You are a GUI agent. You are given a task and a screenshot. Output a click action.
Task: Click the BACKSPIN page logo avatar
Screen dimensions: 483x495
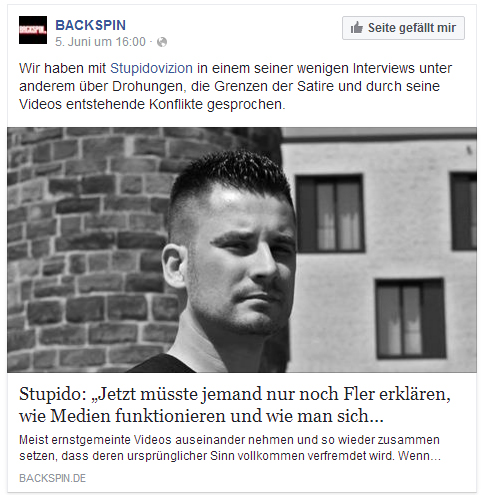pos(33,30)
